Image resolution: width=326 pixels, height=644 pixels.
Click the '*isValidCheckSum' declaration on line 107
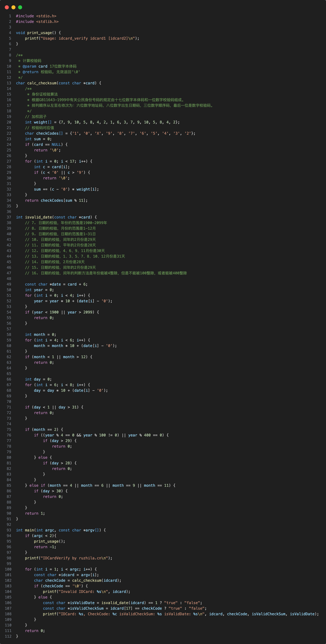click(x=125, y=608)
